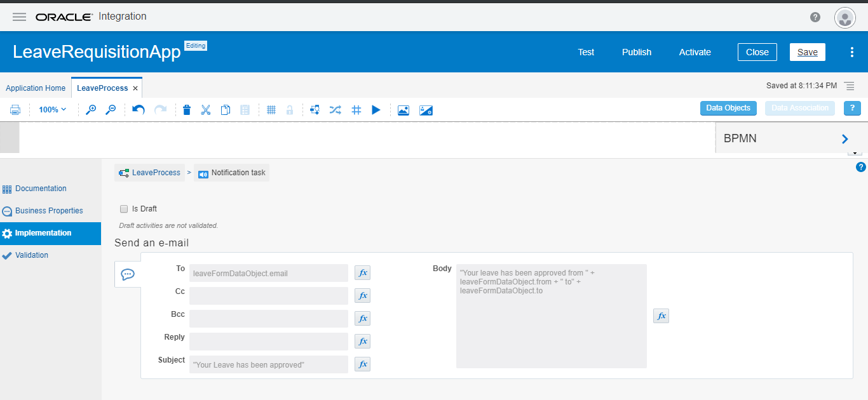Viewport: 868px width, 400px height.
Task: Cut selection with the scissors icon
Action: (x=205, y=110)
